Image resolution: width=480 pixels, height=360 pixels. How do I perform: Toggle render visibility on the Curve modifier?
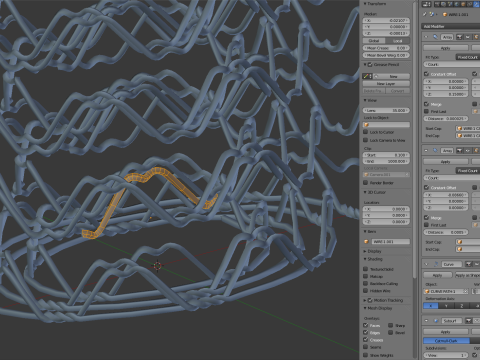[468, 264]
